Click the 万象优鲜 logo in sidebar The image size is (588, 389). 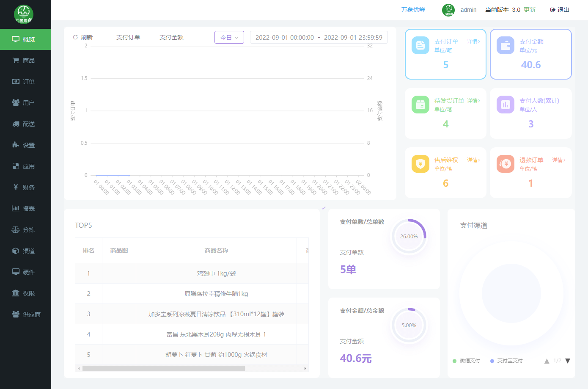(x=24, y=14)
